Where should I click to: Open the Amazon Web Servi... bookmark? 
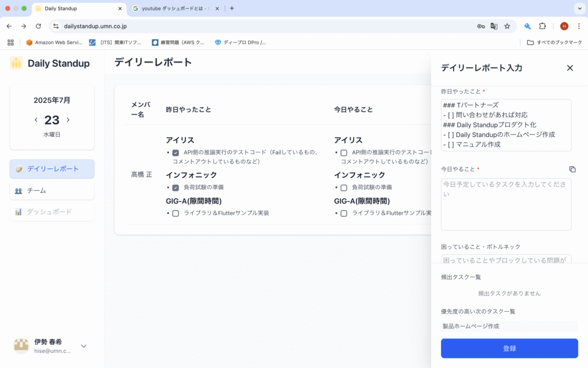click(54, 43)
